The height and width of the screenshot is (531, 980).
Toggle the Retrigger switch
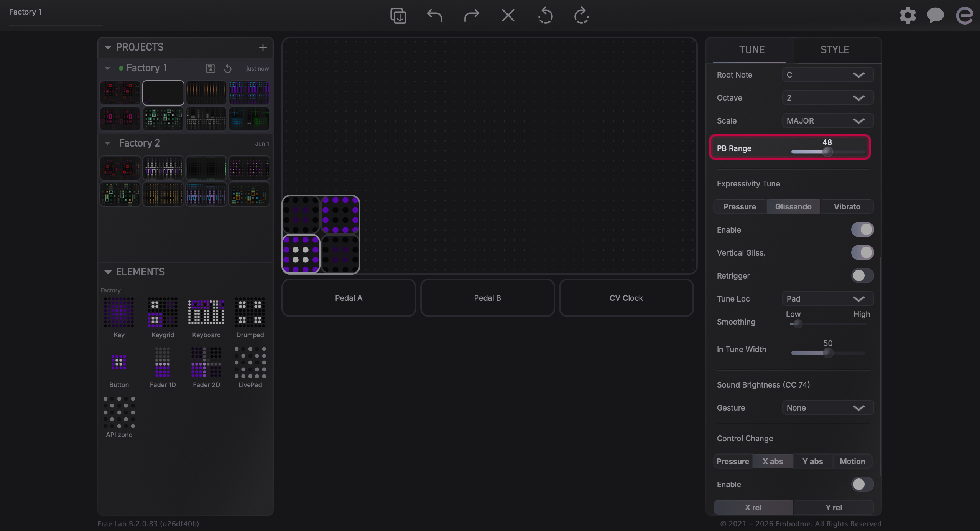(x=862, y=275)
